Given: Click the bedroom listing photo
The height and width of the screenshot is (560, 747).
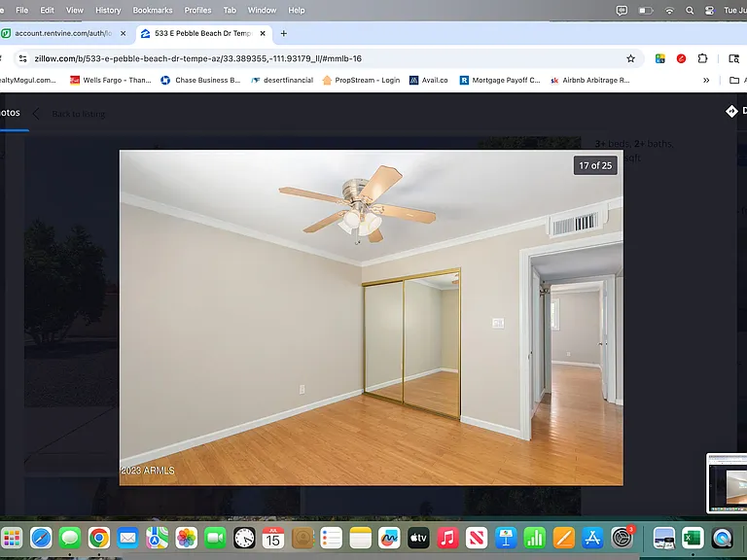Looking at the screenshot, I should point(372,318).
